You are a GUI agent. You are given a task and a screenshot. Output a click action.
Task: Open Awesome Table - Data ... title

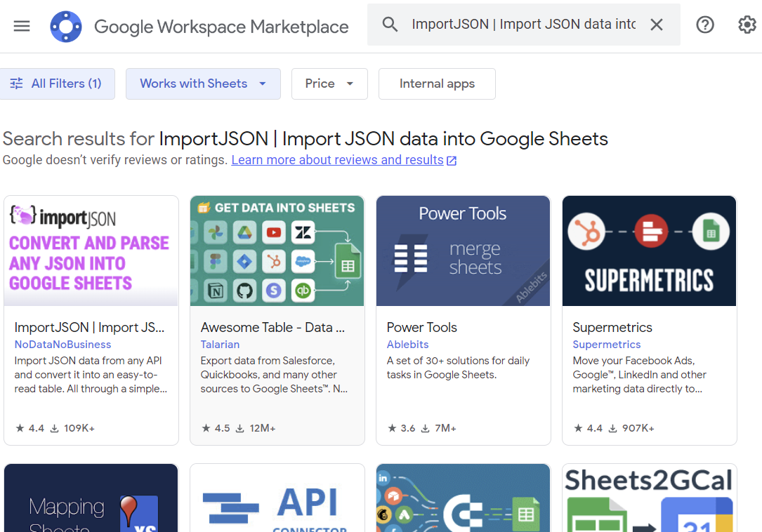click(272, 328)
